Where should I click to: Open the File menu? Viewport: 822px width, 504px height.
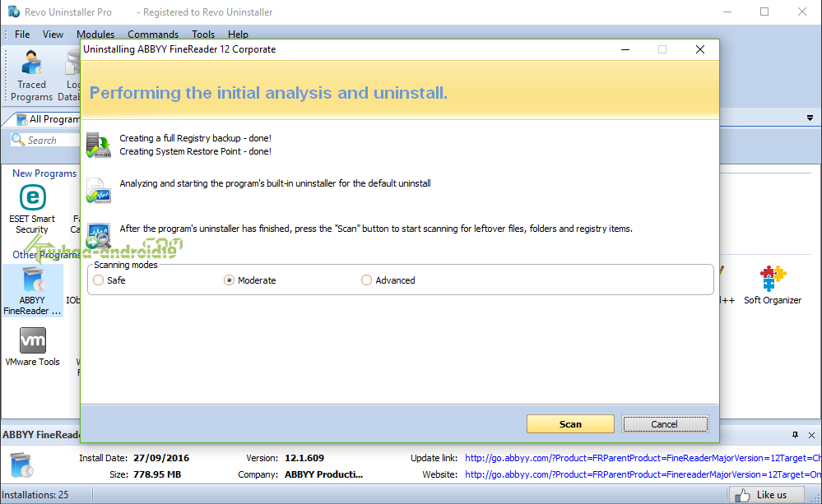[x=22, y=34]
